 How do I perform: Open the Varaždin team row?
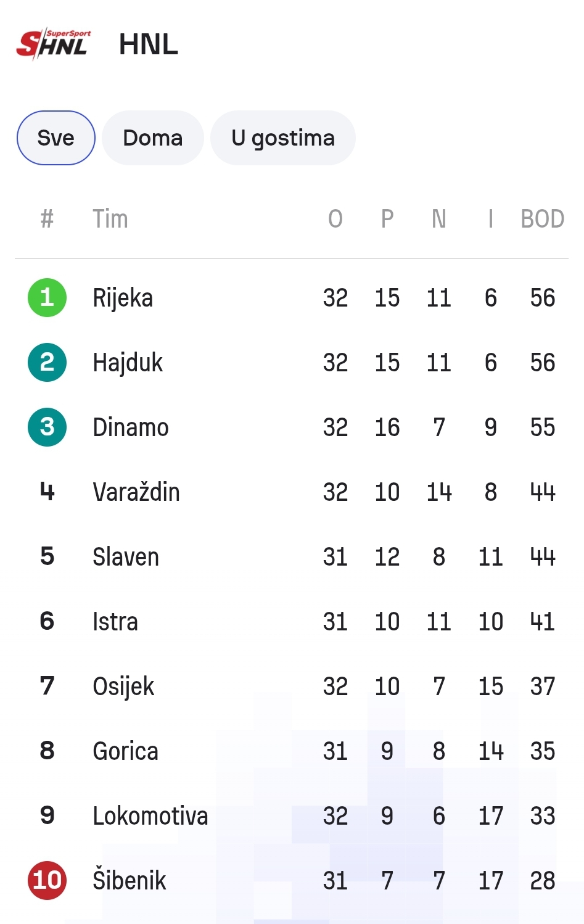[x=292, y=492]
